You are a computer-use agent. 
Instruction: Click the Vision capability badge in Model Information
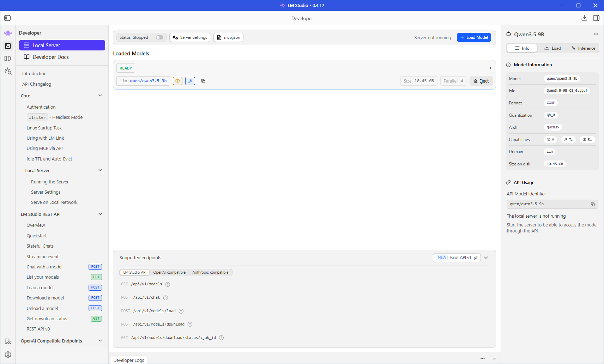pos(551,140)
